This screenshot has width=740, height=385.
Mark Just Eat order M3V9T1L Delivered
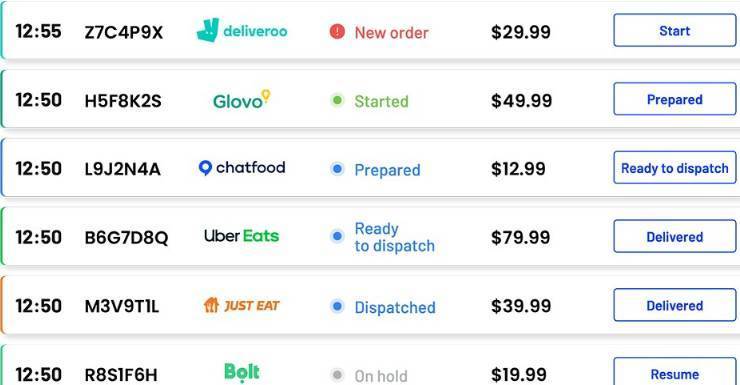674,305
